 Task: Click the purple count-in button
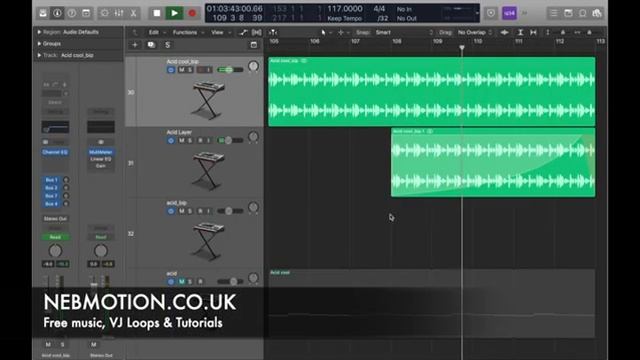pos(509,13)
